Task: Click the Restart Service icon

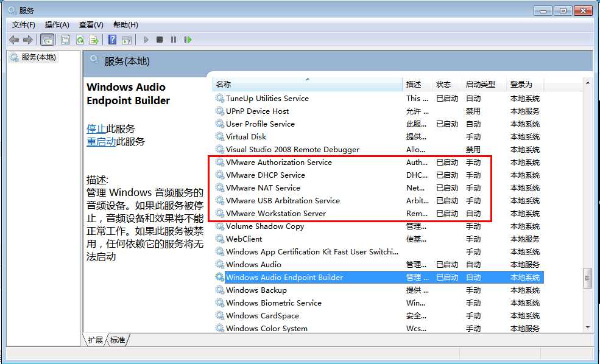Action: (x=188, y=40)
